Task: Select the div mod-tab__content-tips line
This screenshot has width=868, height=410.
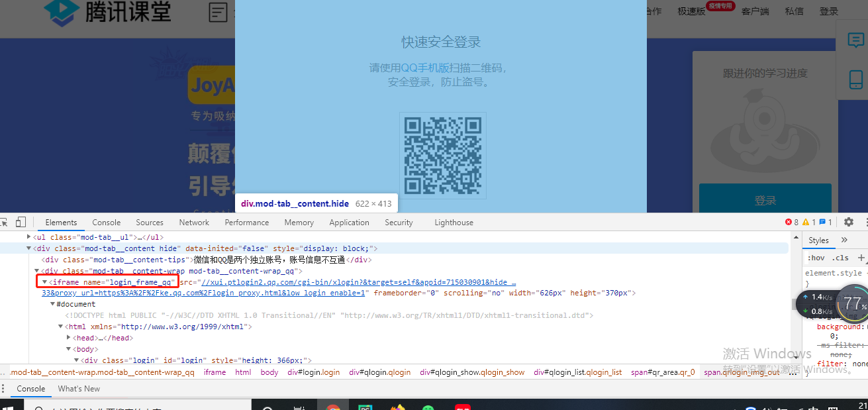Action: coord(206,260)
